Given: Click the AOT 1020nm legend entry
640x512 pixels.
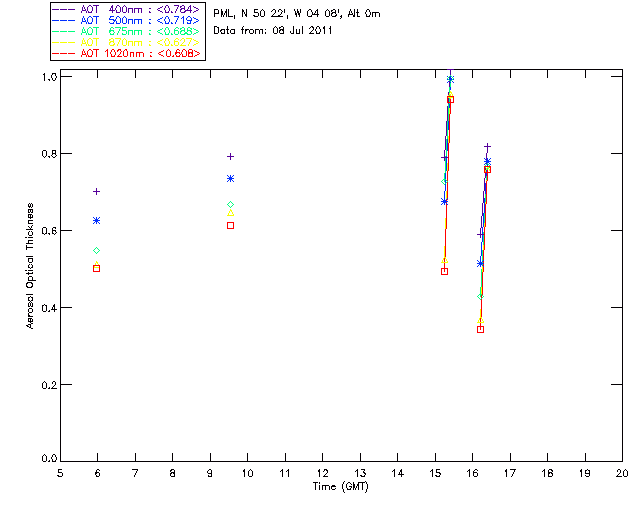Looking at the screenshot, I should (126, 53).
